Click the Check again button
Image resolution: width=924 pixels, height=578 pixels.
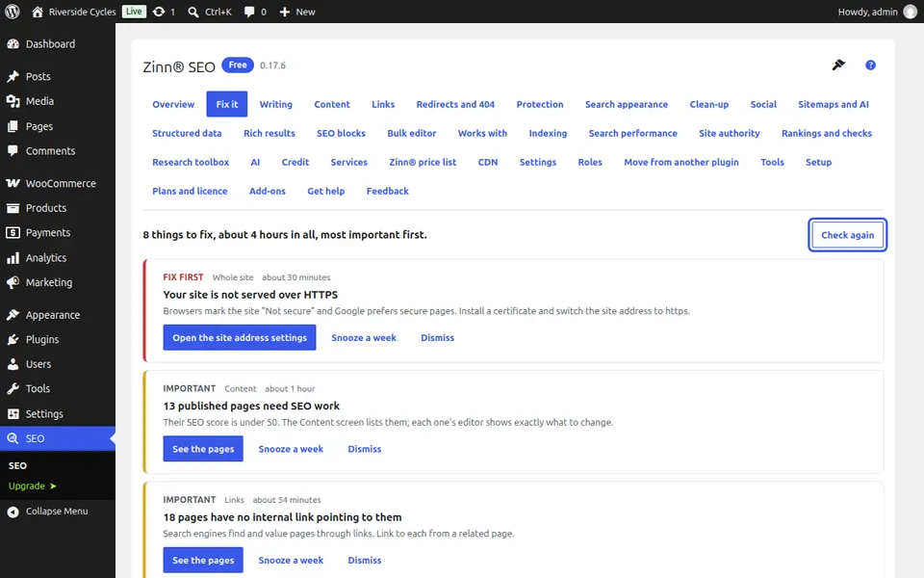point(847,235)
